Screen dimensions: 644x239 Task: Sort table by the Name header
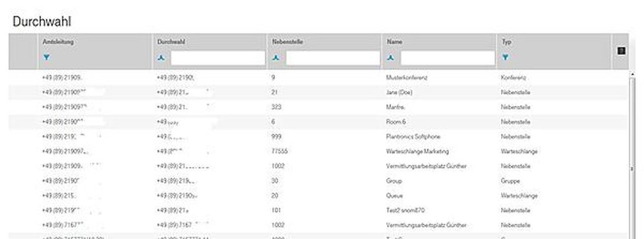tap(394, 42)
